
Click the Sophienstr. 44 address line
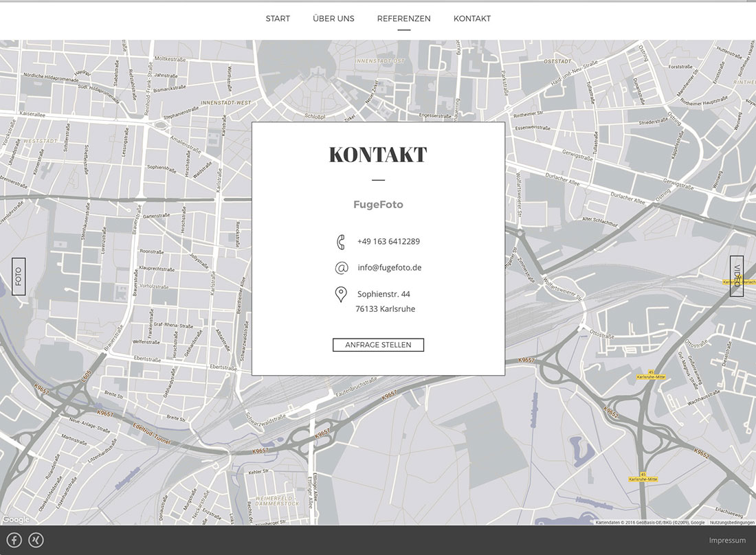tap(383, 294)
